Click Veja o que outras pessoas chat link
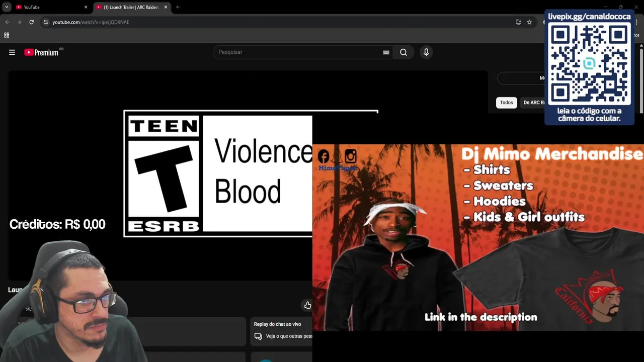The image size is (644, 362). coord(289,336)
